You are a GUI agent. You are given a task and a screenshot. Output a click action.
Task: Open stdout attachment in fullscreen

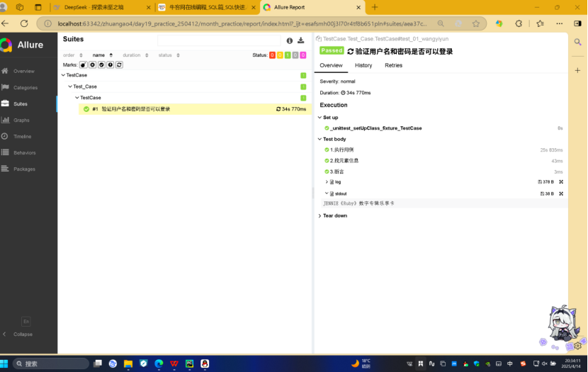coord(561,194)
